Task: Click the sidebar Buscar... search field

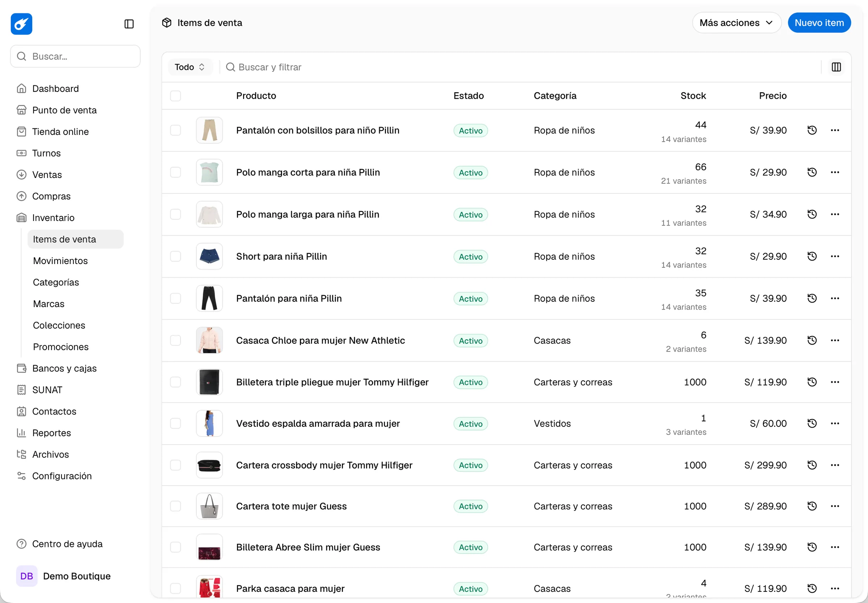Action: pyautogui.click(x=76, y=56)
